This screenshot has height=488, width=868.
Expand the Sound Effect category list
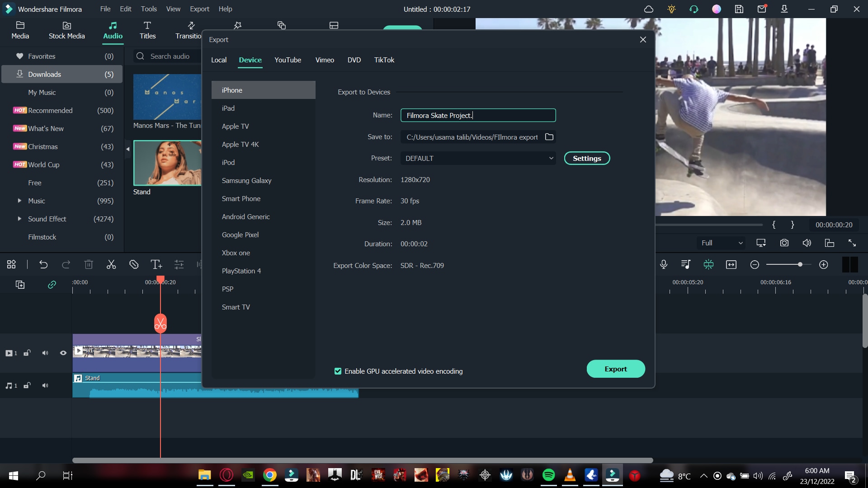(x=19, y=219)
